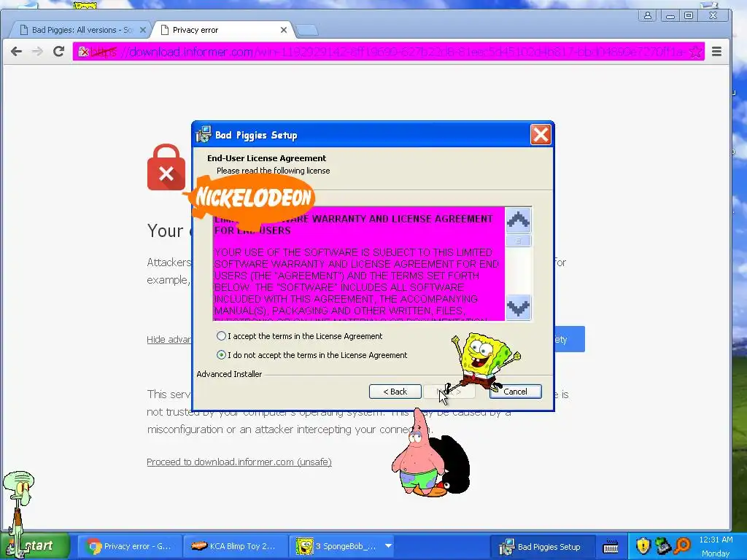
Task: Reload the Privacy error page
Action: coord(58,52)
